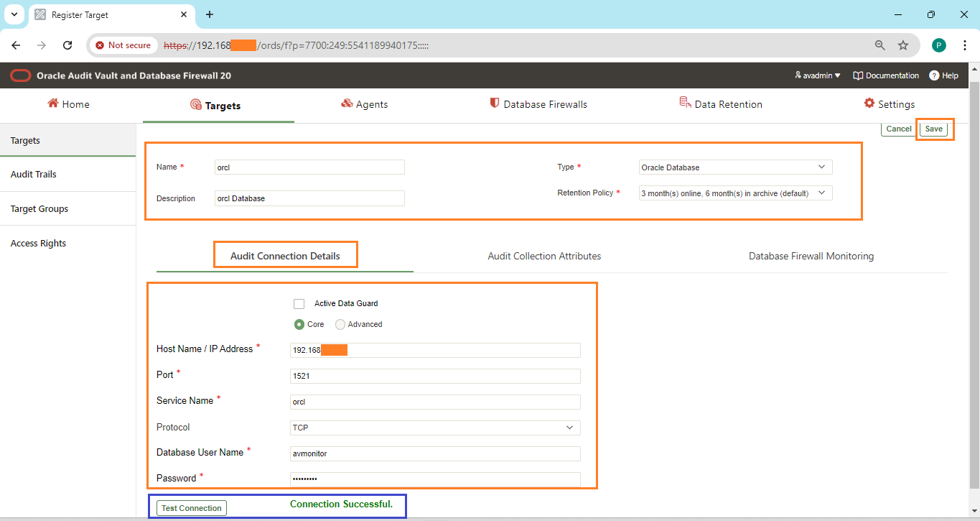The width and height of the screenshot is (980, 521).
Task: Open Chrome profile avatar P
Action: (x=939, y=45)
